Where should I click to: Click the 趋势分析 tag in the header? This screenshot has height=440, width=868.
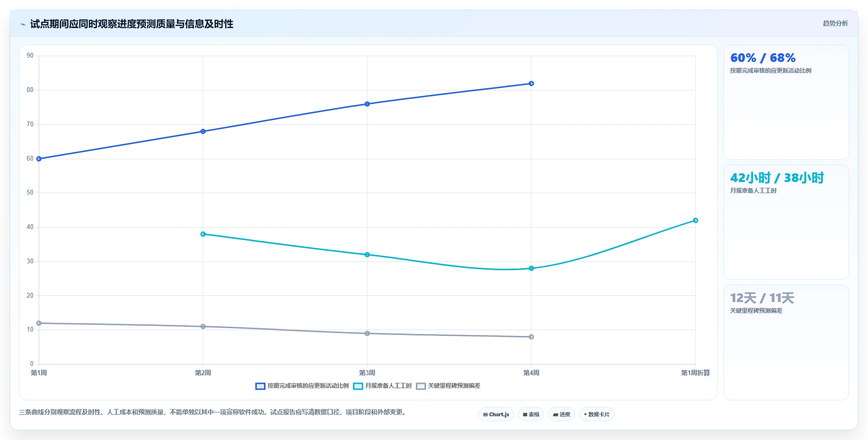coord(835,23)
